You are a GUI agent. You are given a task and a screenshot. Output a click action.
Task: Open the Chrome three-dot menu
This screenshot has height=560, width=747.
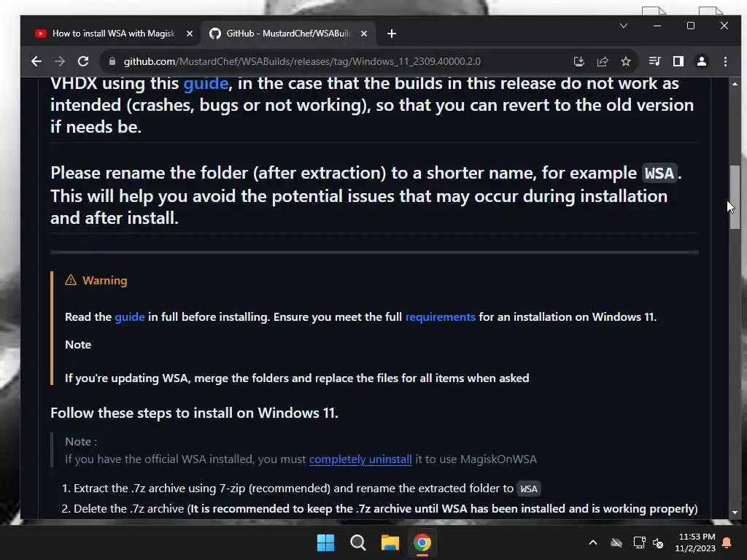(x=726, y=61)
